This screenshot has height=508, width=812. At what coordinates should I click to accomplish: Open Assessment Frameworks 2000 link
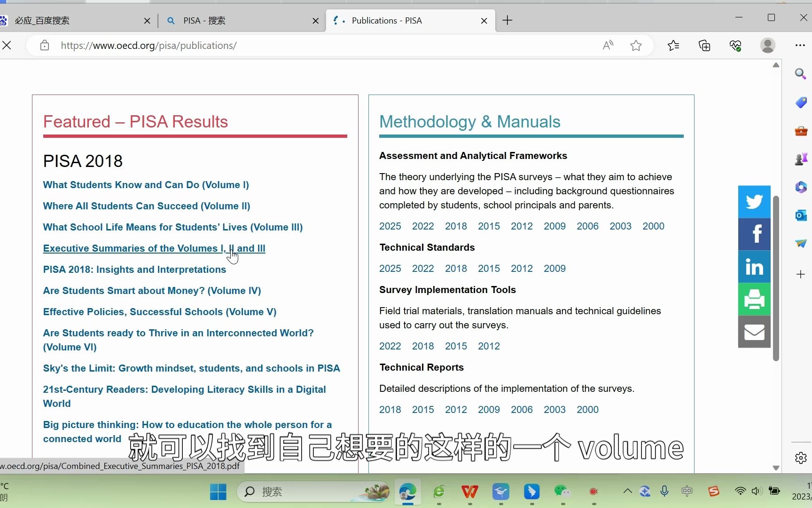pyautogui.click(x=653, y=226)
